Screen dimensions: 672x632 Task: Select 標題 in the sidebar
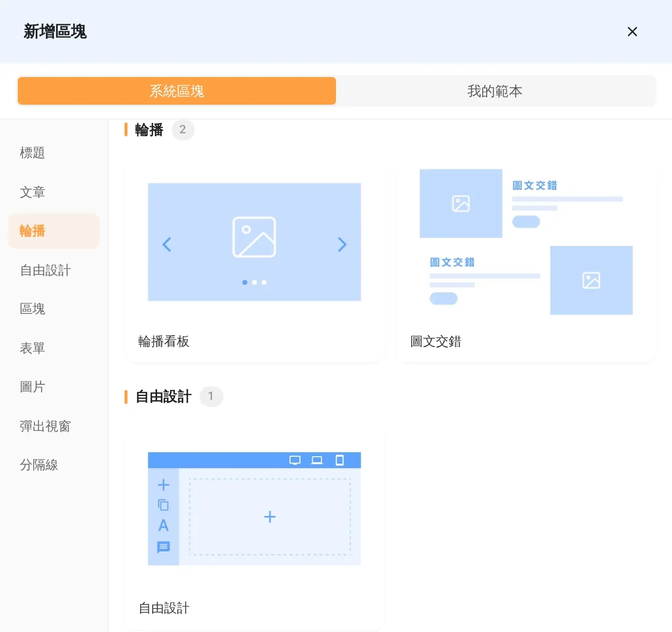[x=33, y=153]
